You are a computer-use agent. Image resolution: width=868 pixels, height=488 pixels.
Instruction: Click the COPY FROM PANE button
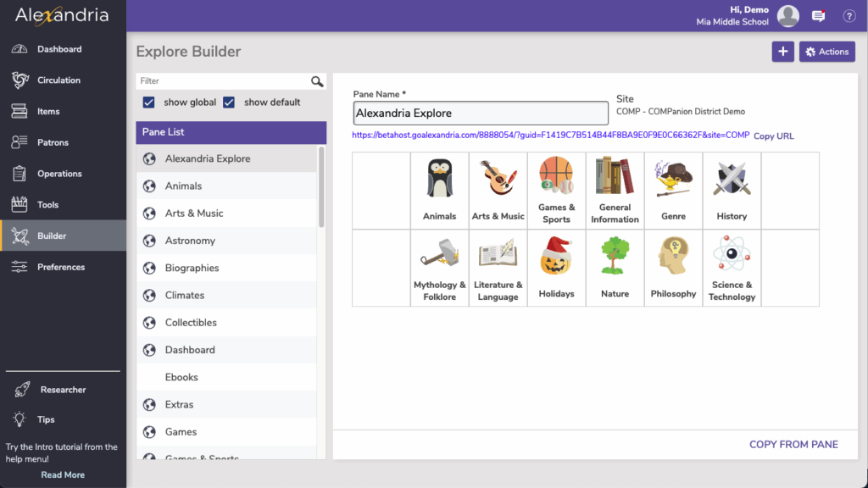pos(793,444)
